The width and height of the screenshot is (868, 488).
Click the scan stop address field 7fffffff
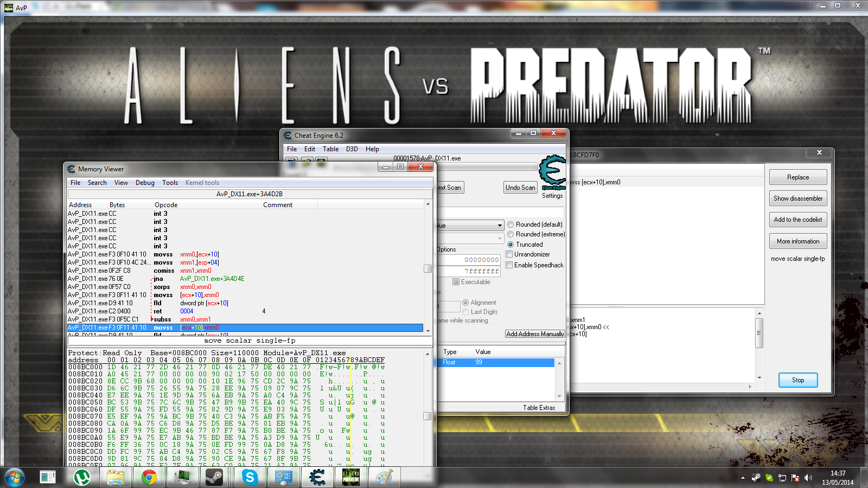(x=469, y=271)
